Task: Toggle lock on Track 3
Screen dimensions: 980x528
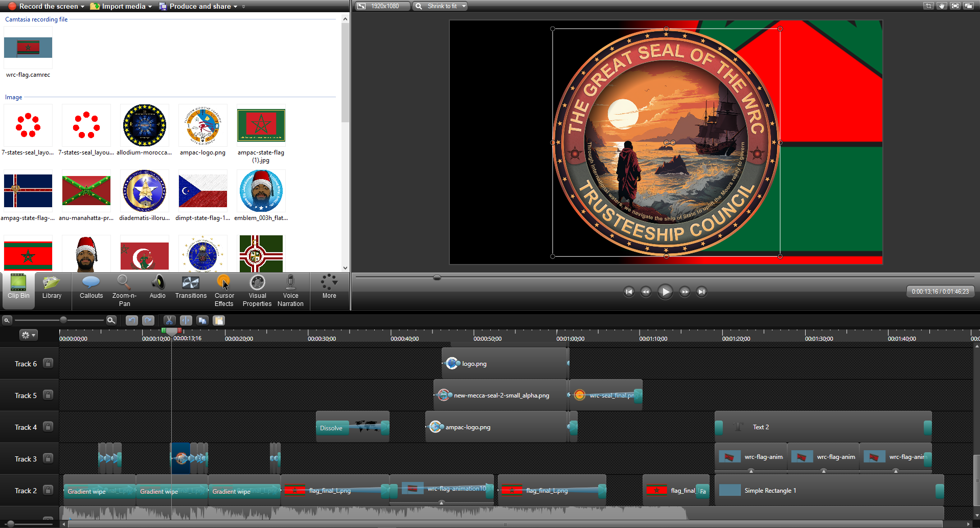Action: (x=48, y=458)
